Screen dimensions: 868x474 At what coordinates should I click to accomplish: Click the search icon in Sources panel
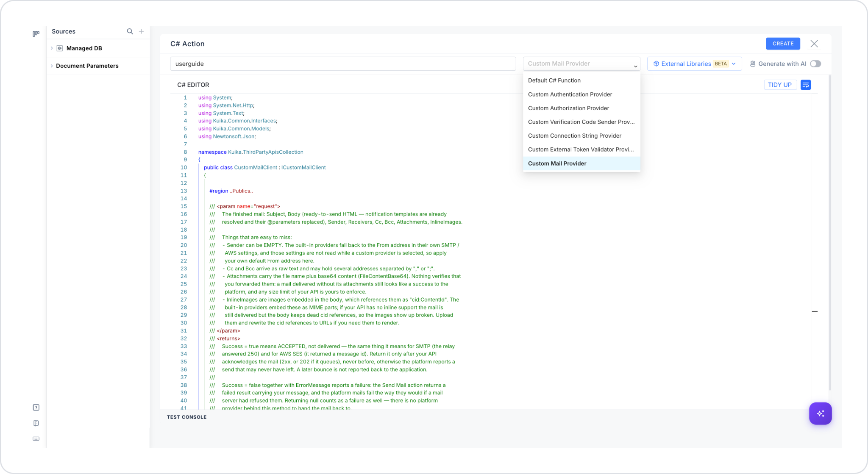(x=130, y=31)
